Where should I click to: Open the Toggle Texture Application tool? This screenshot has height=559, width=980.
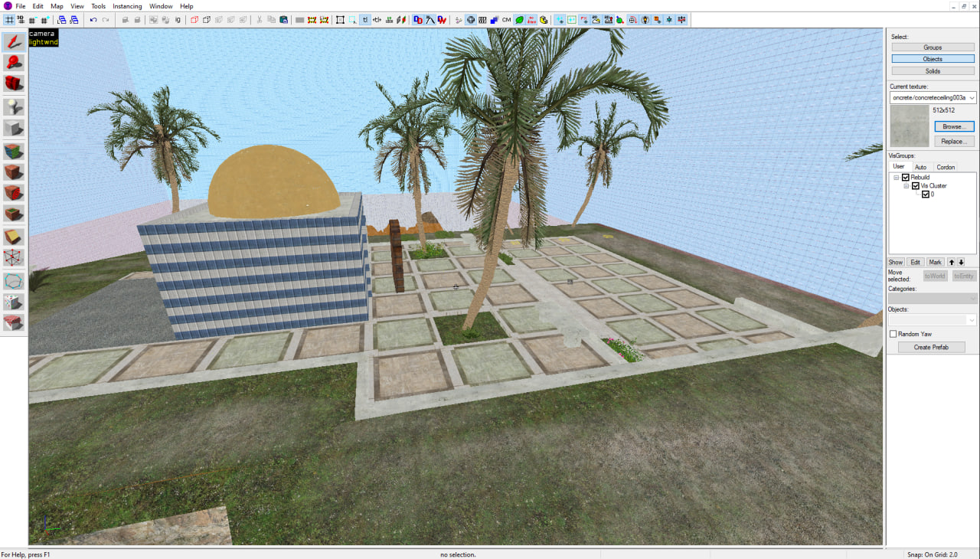point(14,151)
